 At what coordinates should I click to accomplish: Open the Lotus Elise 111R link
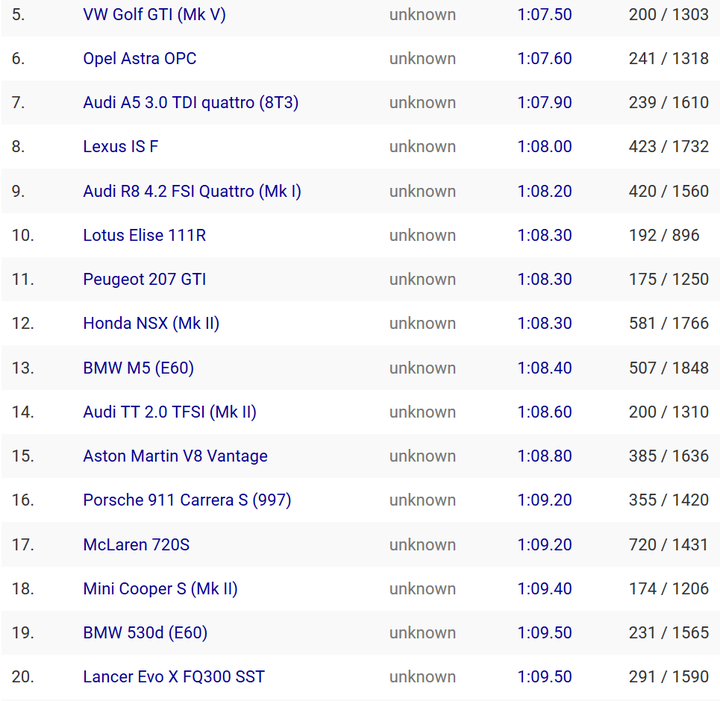pyautogui.click(x=144, y=236)
